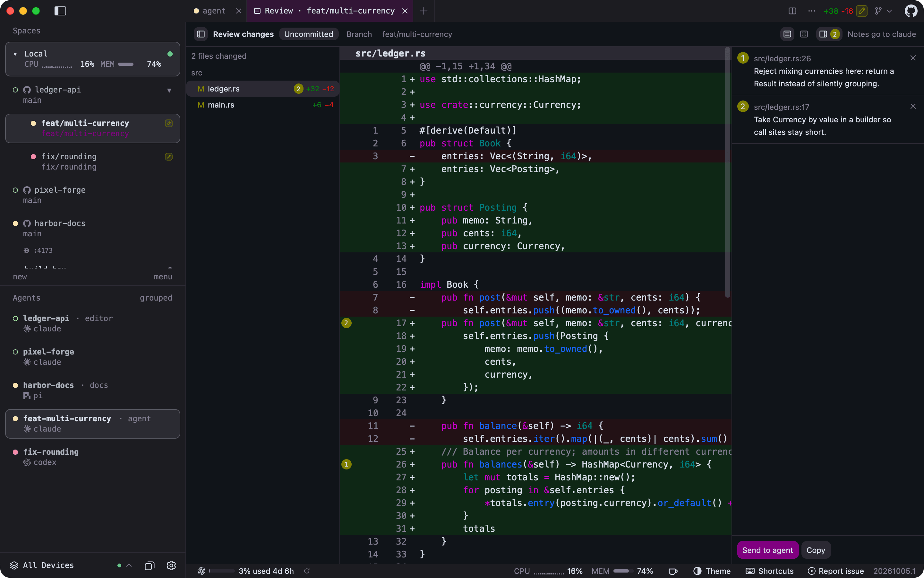Switch to side-by-side diff view icon
Image resolution: width=924 pixels, height=578 pixels.
[804, 34]
